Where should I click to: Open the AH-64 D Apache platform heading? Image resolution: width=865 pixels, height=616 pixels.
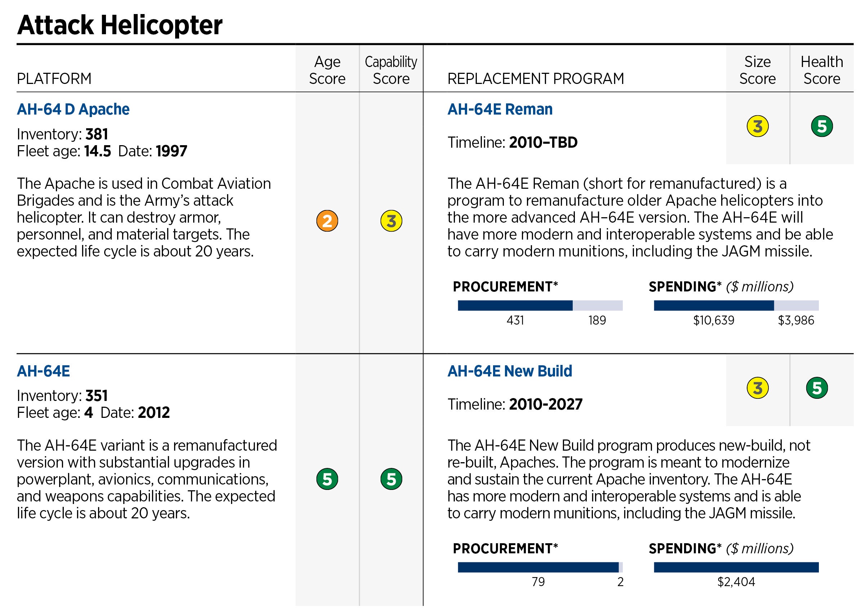coord(73,109)
